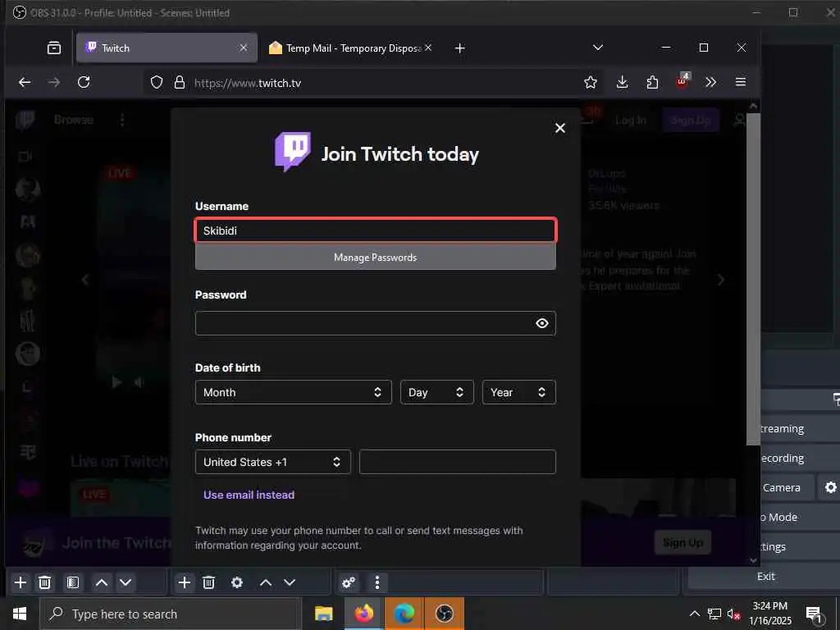Viewport: 840px width, 630px height.
Task: Close the Temp Mail tab
Action: pos(428,48)
